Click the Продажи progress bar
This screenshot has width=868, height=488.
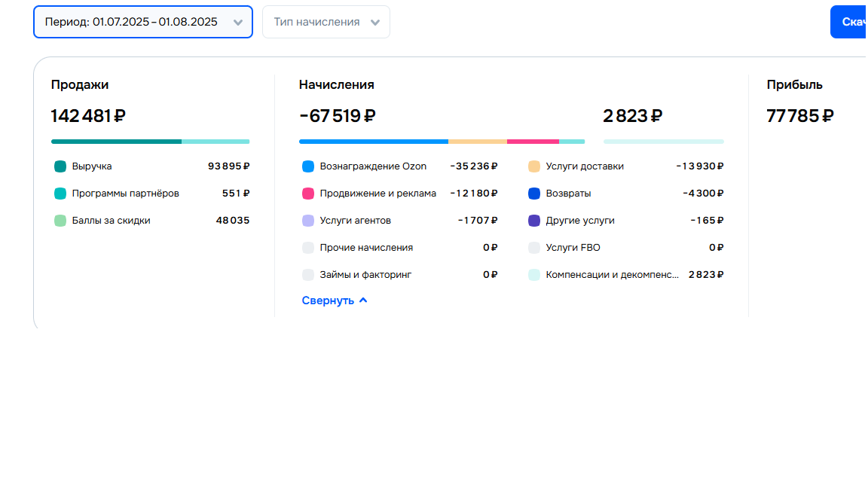150,141
